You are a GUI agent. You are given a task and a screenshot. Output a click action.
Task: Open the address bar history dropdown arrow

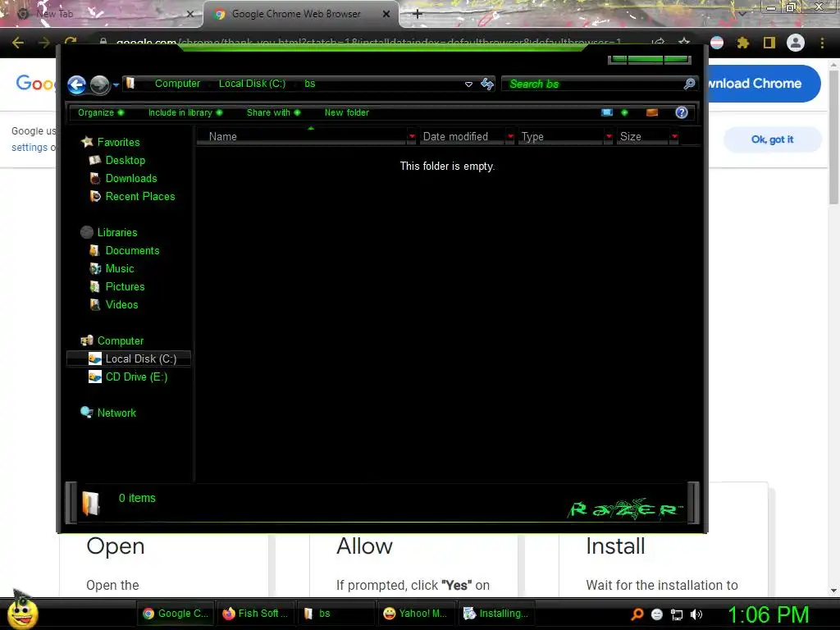click(x=468, y=84)
